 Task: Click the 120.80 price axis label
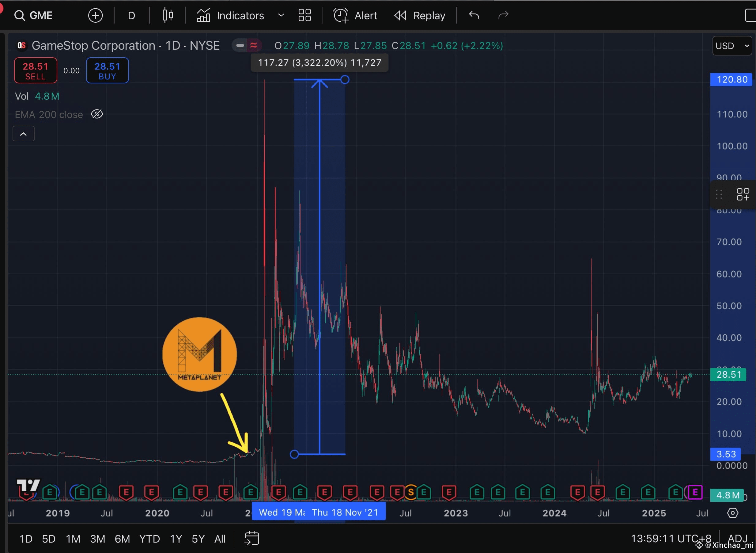point(731,79)
